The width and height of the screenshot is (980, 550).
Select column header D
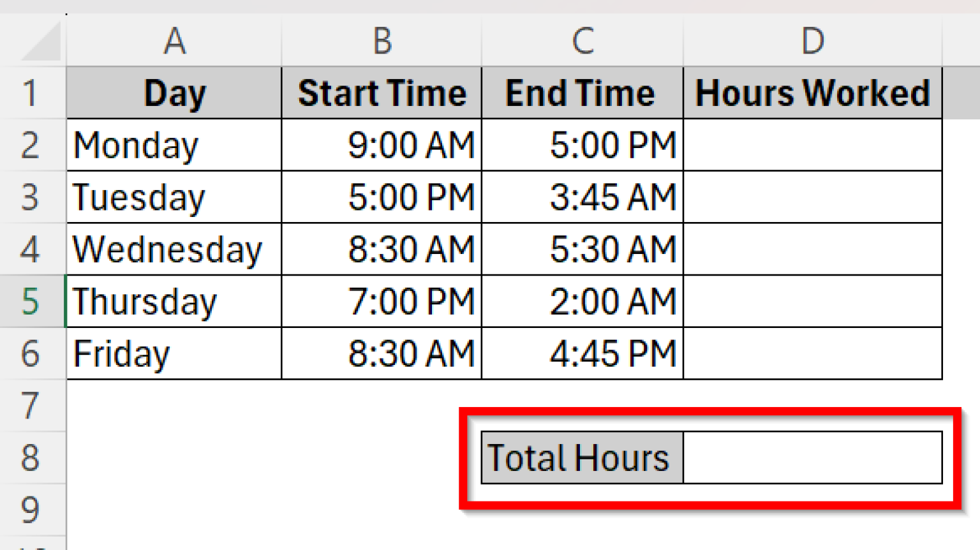pos(812,41)
